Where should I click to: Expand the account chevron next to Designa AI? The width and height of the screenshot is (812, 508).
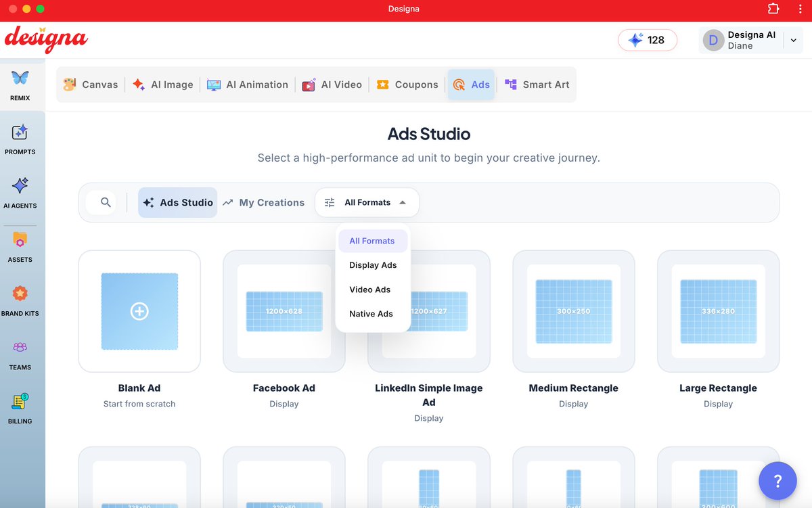click(x=794, y=41)
